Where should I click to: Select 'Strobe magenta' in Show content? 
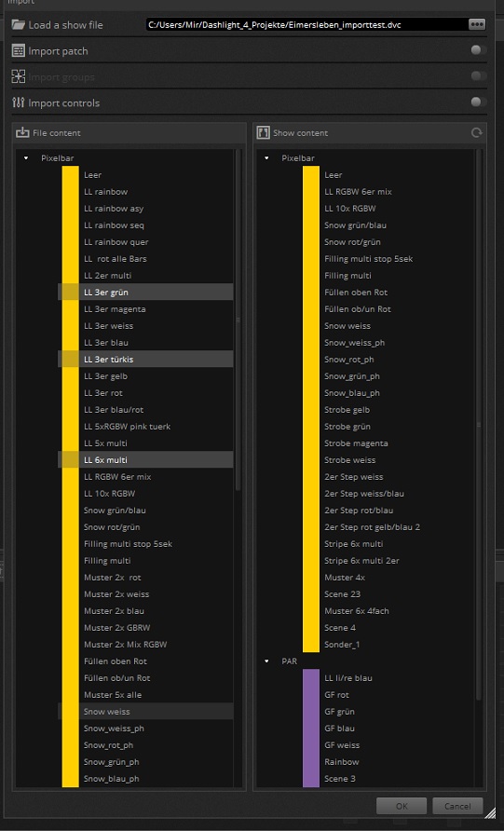(356, 443)
